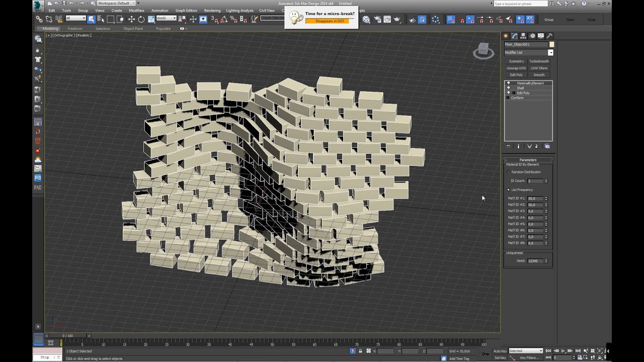Expand Edit Poly plus in modifier stack
Viewport: 644px width, 362px height.
point(514,93)
